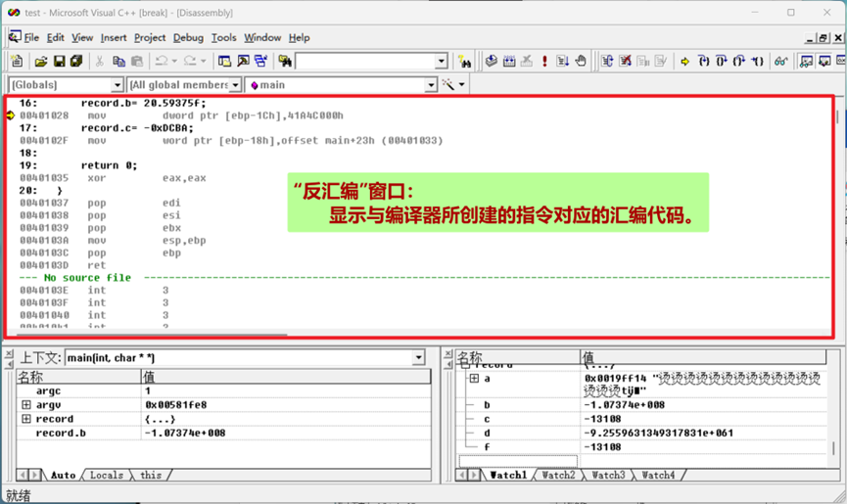Click the Find in Files icon
The height and width of the screenshot is (504, 847).
(285, 61)
